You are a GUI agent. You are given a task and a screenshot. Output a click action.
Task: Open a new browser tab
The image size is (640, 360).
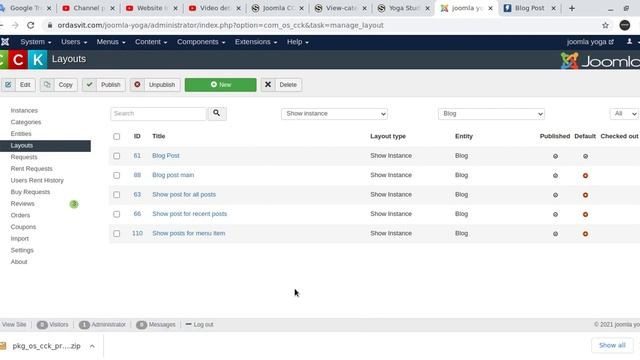(571, 8)
